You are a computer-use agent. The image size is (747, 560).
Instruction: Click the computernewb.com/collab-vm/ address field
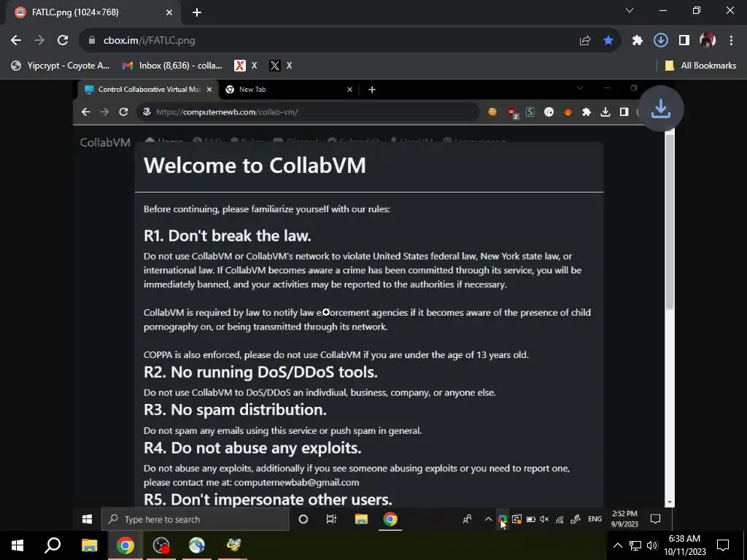(307, 112)
